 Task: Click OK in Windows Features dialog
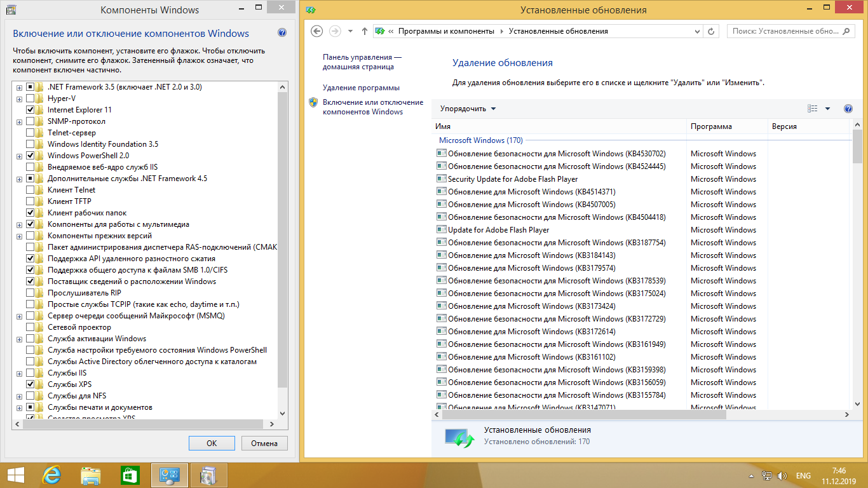[x=212, y=444]
